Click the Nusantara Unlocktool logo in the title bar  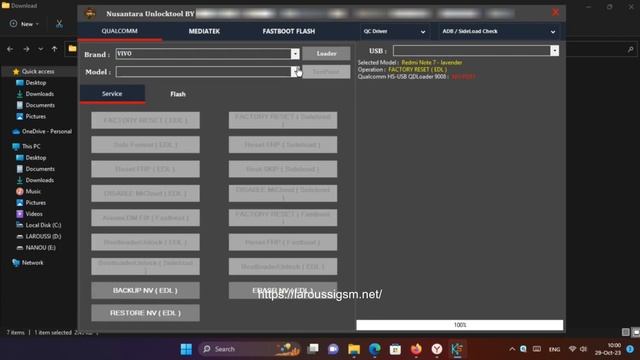[90, 13]
